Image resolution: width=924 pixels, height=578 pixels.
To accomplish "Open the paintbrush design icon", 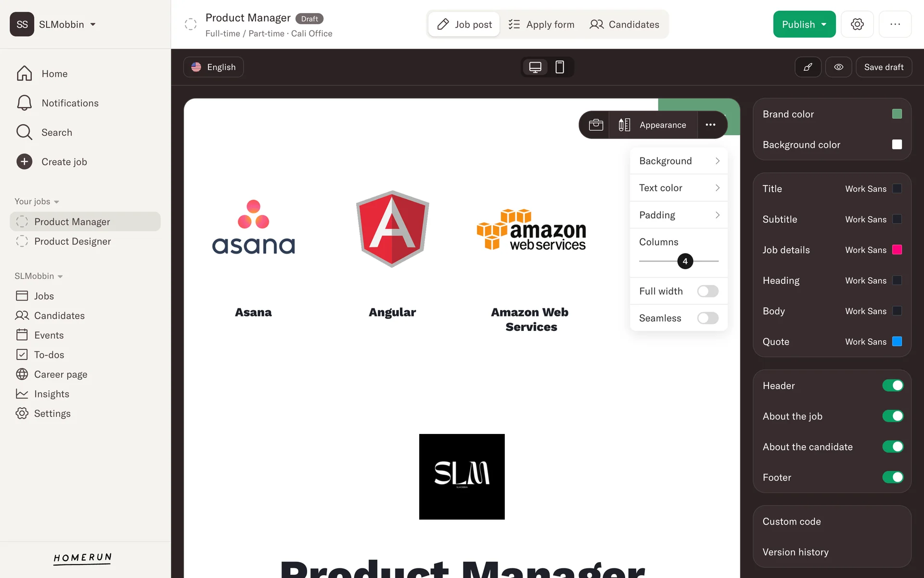I will point(808,67).
